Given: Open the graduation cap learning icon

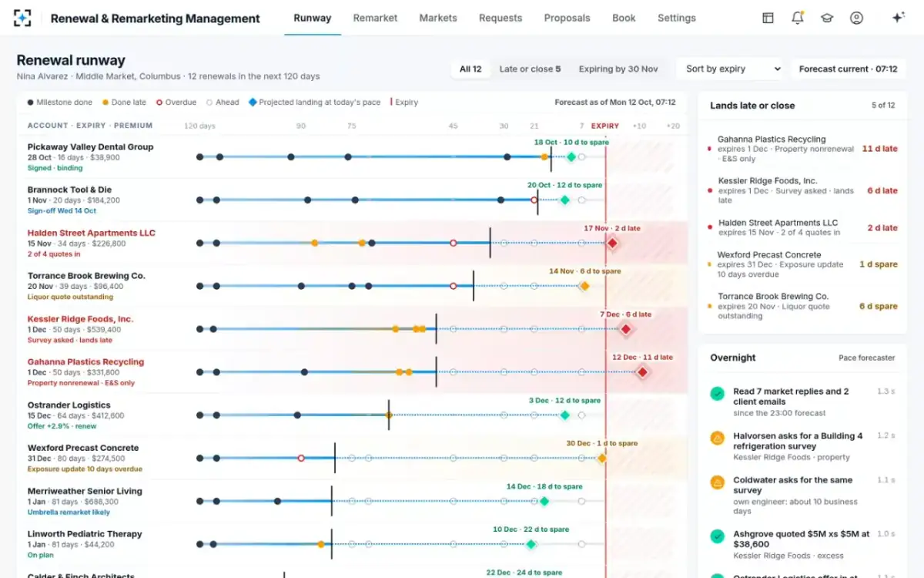Looking at the screenshot, I should click(827, 18).
